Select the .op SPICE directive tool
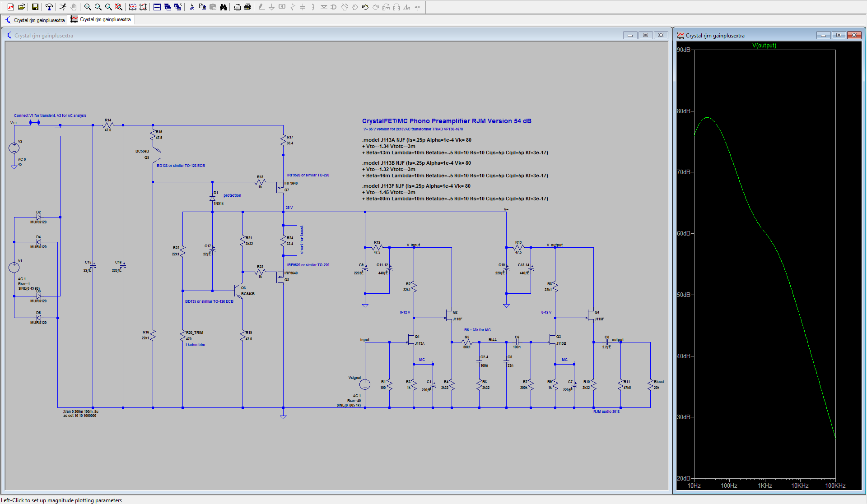 coord(417,7)
